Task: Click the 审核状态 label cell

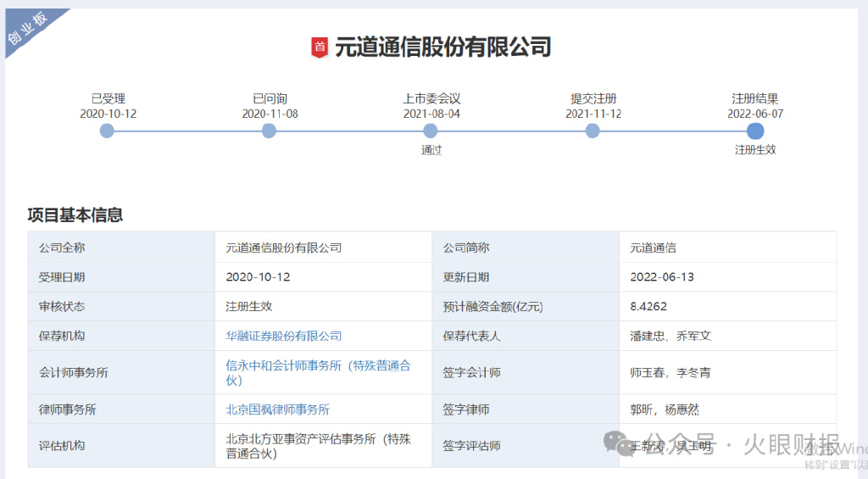Action: click(x=122, y=306)
